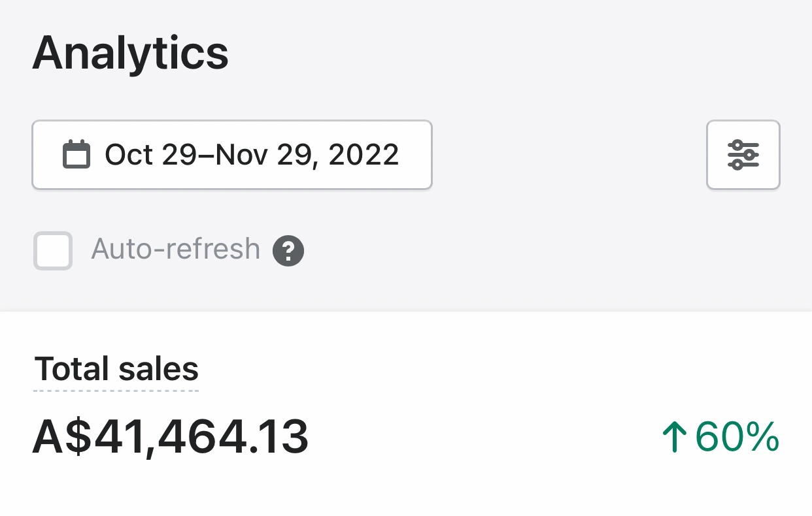812x516 pixels.
Task: Click the dotted underline beneath Total sales
Action: (116, 391)
